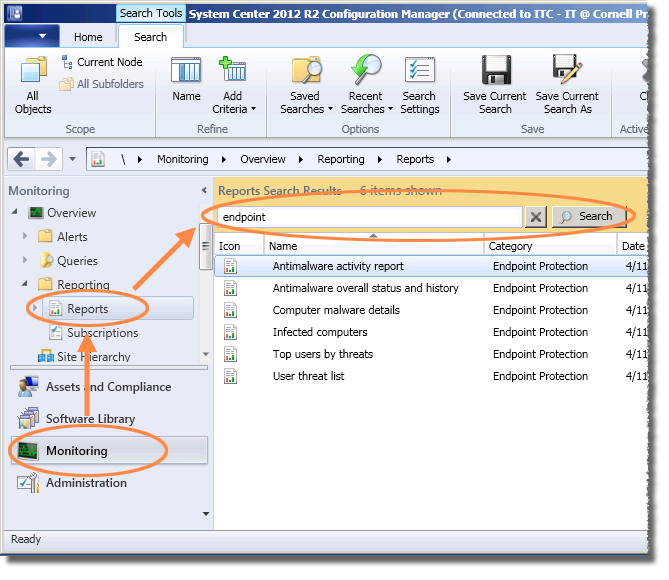669x580 pixels.
Task: Select the Top users by threats report
Action: (431, 354)
